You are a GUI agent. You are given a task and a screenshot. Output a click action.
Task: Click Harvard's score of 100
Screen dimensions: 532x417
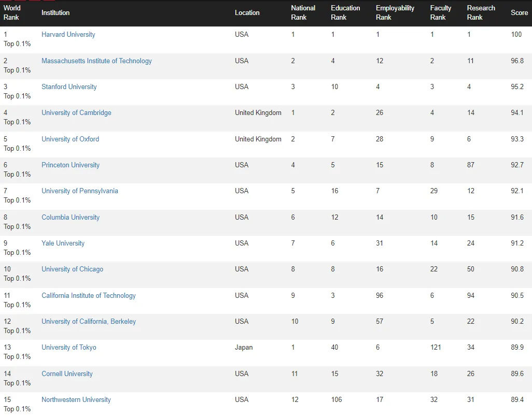516,35
